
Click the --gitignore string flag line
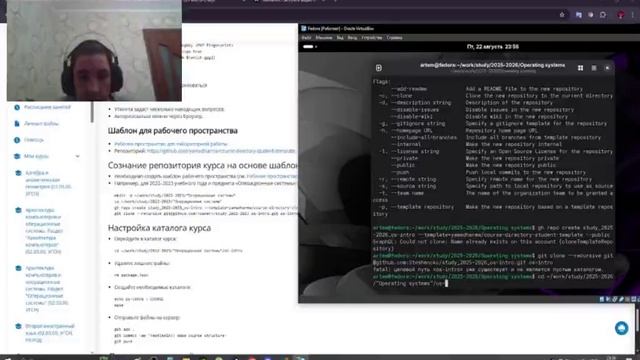tap(493, 124)
